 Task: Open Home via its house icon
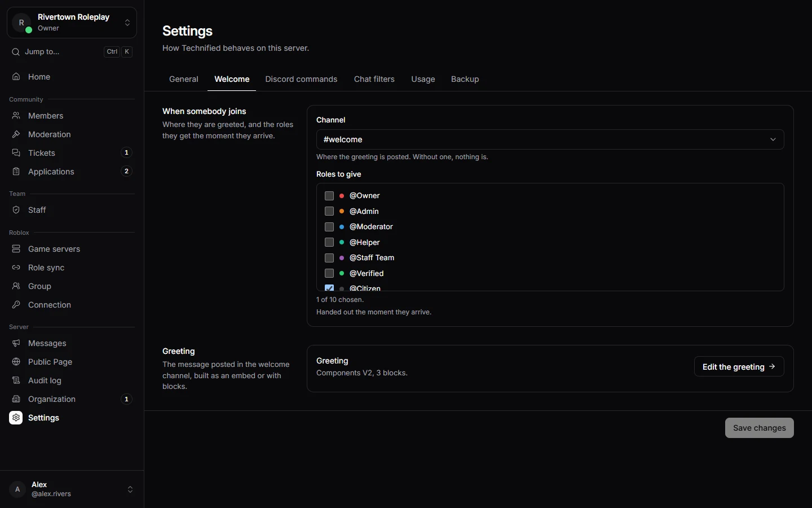click(16, 77)
